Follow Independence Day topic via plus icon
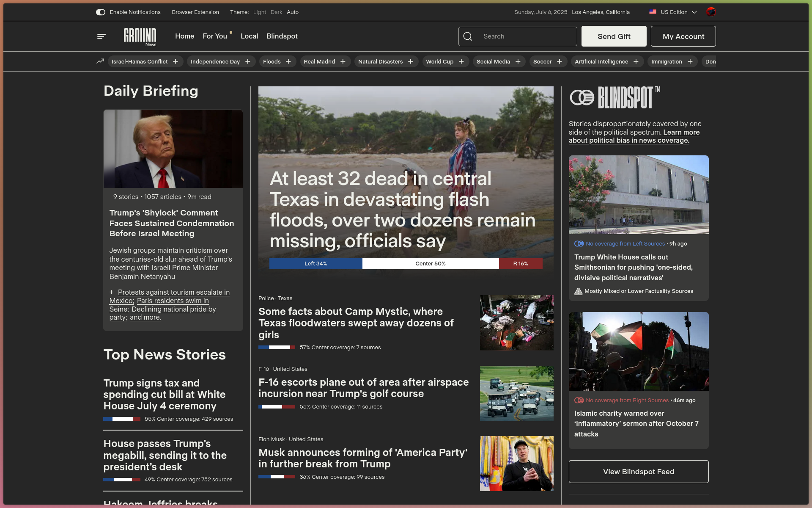The image size is (812, 508). point(248,61)
